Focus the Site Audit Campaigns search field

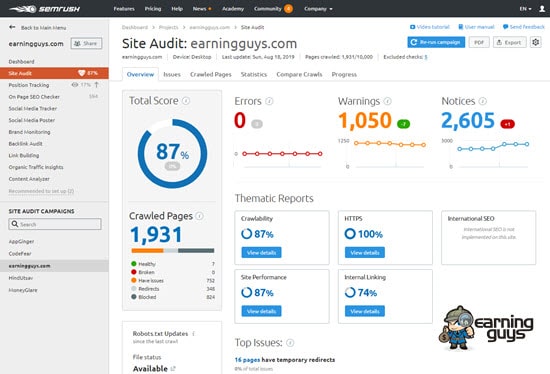55,224
